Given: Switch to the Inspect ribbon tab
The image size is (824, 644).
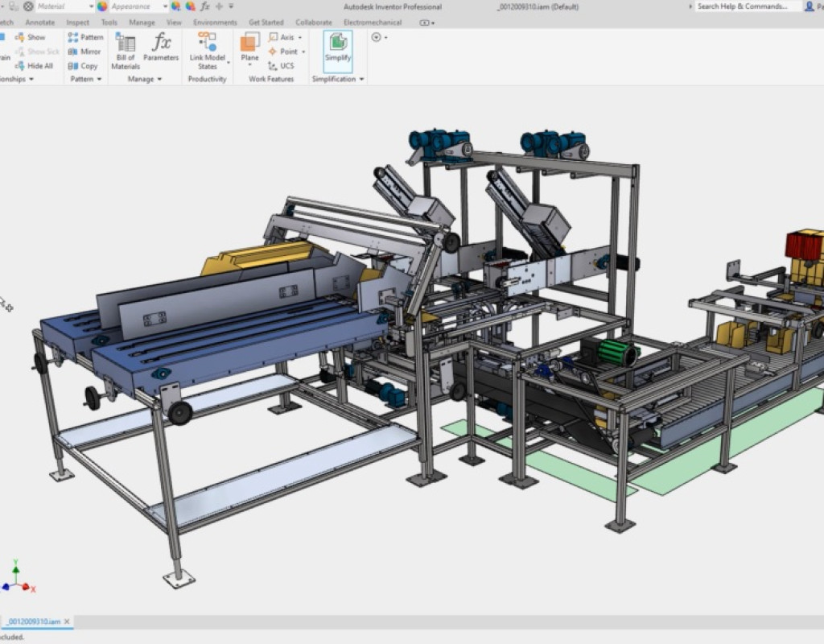Looking at the screenshot, I should [x=78, y=23].
